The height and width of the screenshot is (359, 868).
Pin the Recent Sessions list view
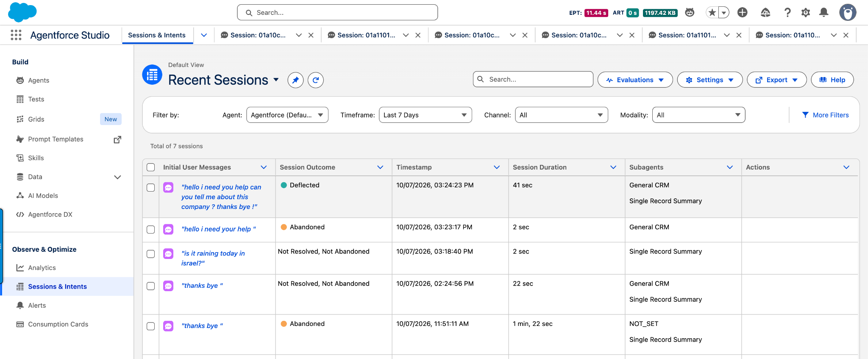295,80
